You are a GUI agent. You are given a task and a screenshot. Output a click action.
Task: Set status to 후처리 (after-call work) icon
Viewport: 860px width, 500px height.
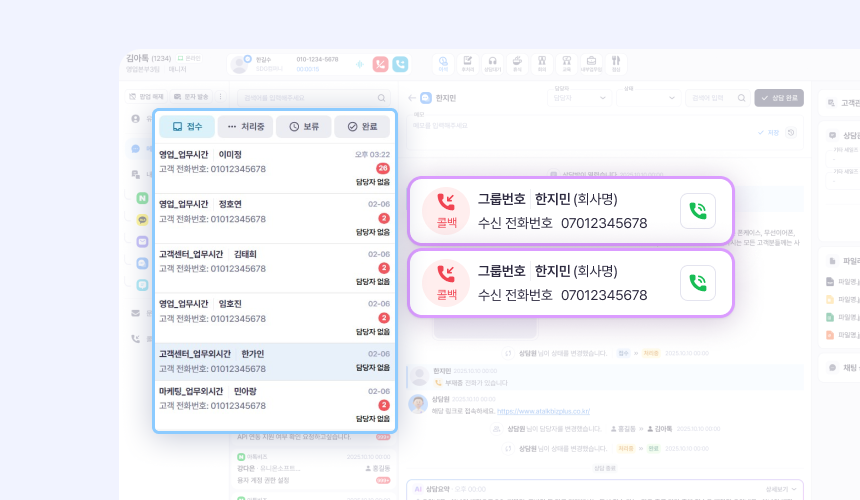point(468,64)
